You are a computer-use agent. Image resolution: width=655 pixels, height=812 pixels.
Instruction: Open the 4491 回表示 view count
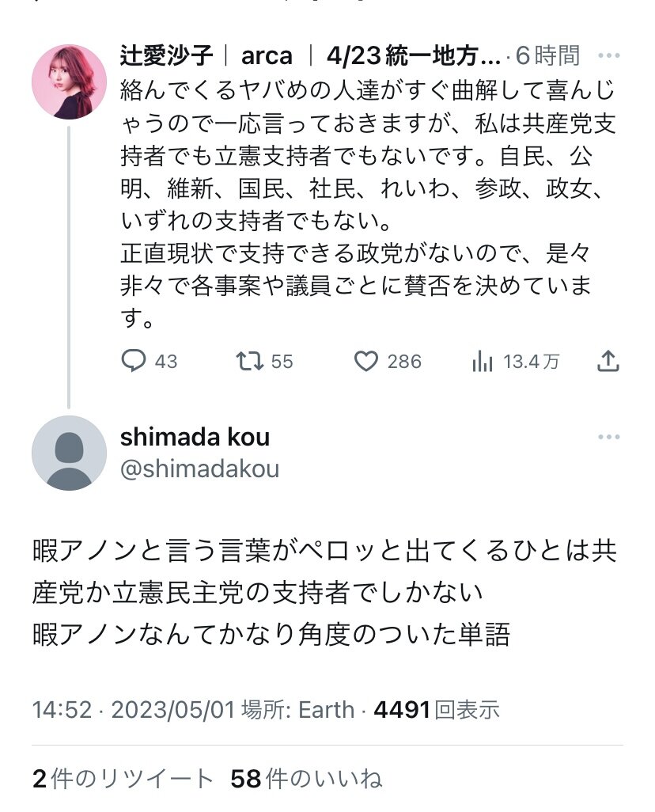tap(436, 709)
